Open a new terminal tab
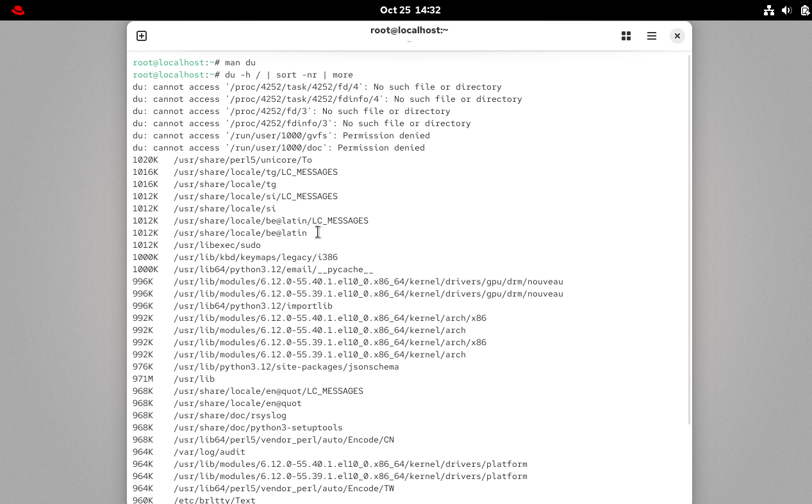This screenshot has height=504, width=812. click(x=142, y=36)
